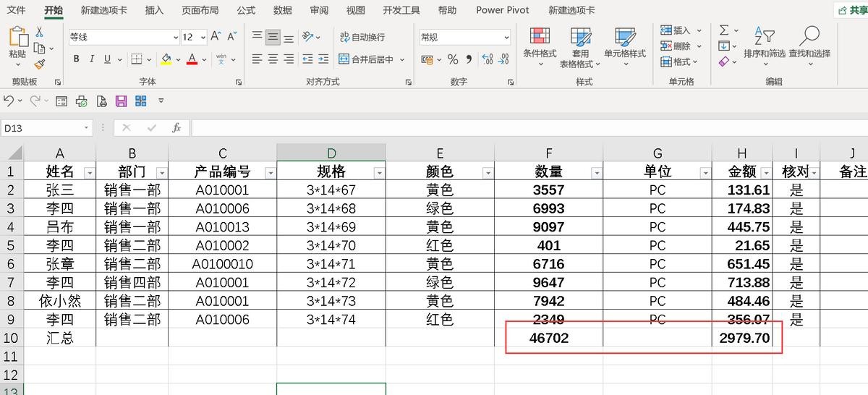Toggle Bold formatting button
Viewport: 868px width, 395px height.
77,59
